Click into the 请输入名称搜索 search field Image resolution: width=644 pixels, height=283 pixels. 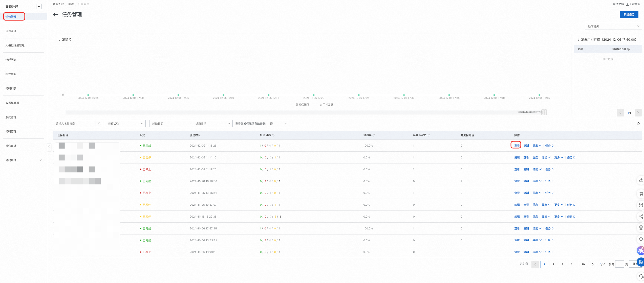(x=74, y=124)
